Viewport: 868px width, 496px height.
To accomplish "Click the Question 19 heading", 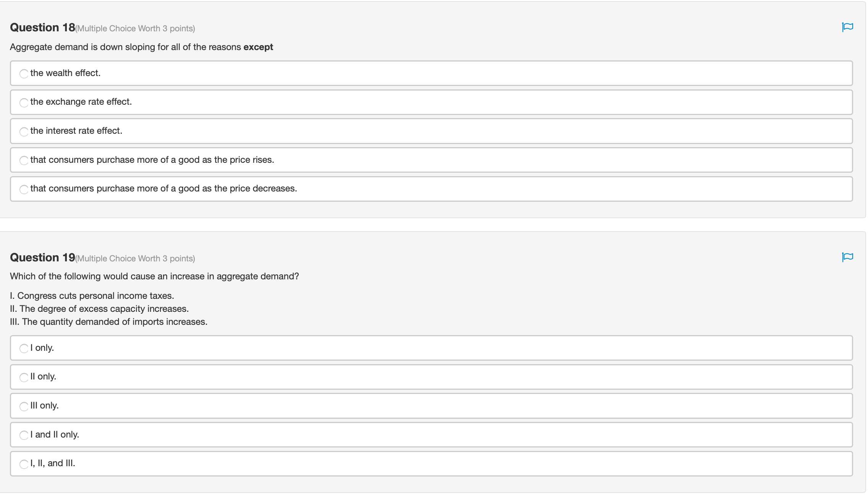I will coord(42,258).
